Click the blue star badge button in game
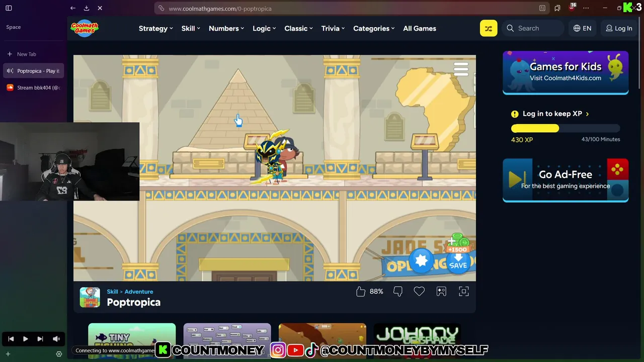Viewport: 644px width, 362px height. 421,260
